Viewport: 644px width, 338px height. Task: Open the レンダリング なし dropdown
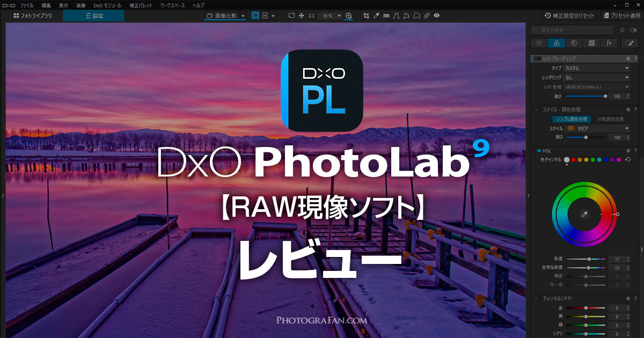pos(597,77)
